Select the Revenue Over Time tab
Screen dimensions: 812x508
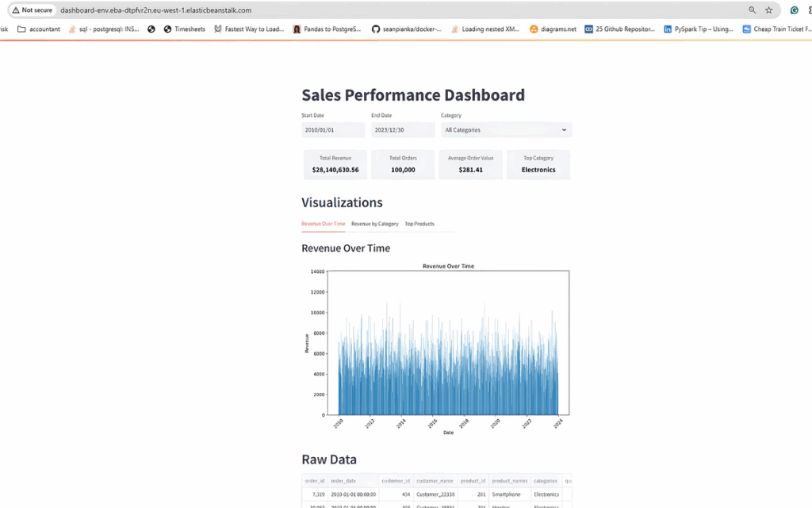tap(323, 224)
